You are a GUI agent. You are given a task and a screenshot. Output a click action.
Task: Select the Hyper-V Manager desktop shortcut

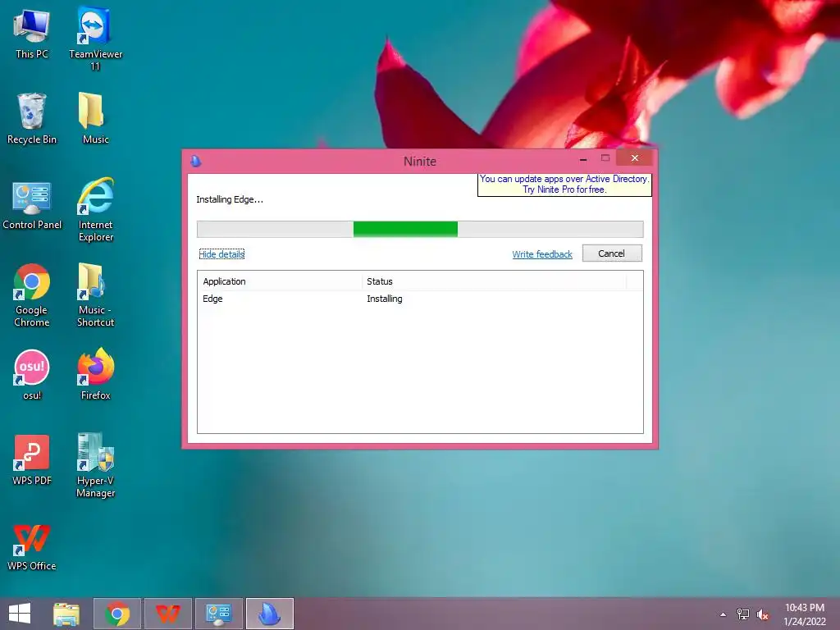[95, 465]
